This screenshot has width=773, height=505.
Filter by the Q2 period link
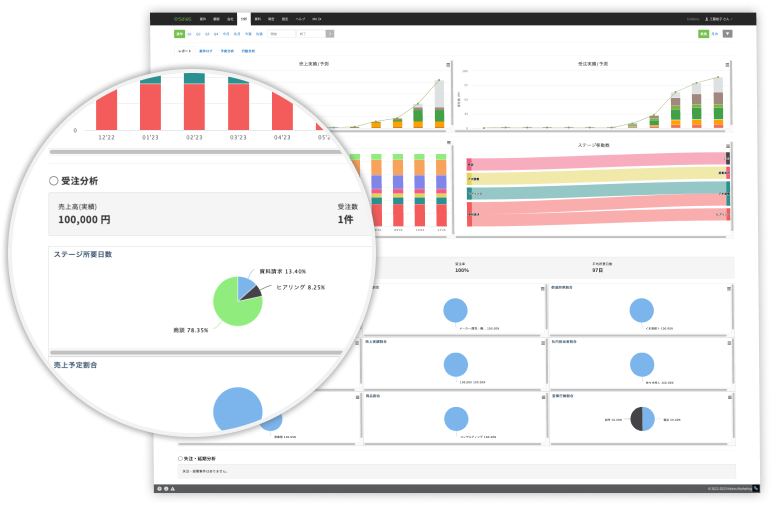198,34
